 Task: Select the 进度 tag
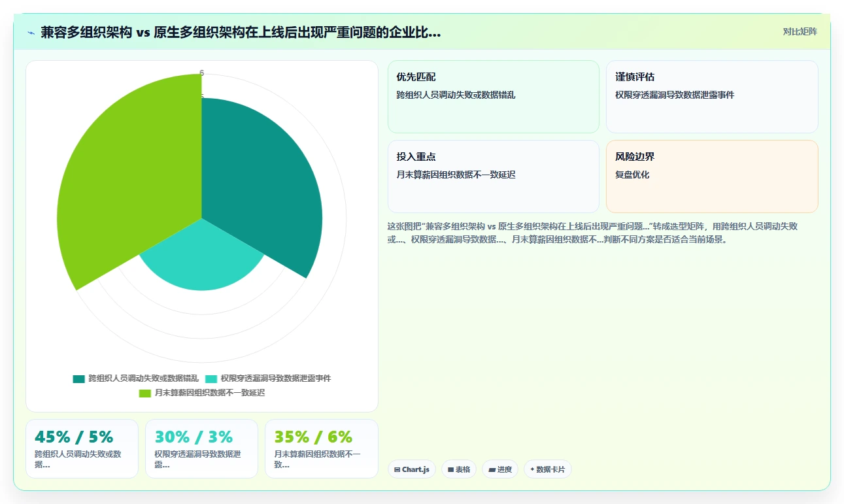pos(500,469)
